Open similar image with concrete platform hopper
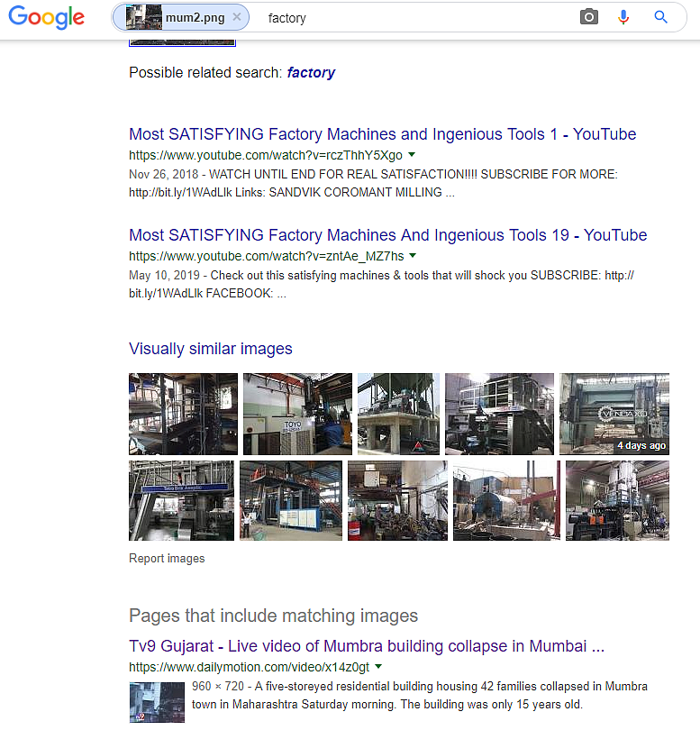This screenshot has height=730, width=700. (398, 414)
